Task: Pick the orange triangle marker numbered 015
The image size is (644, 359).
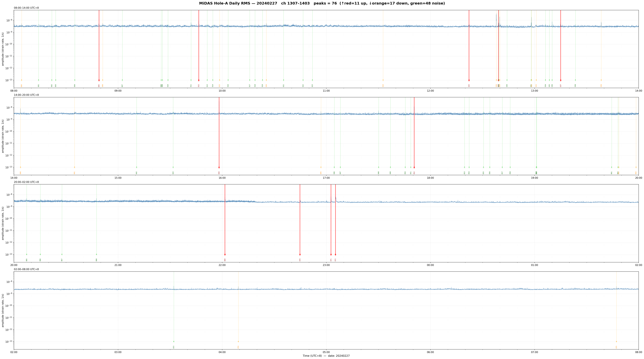Action: click(220, 80)
